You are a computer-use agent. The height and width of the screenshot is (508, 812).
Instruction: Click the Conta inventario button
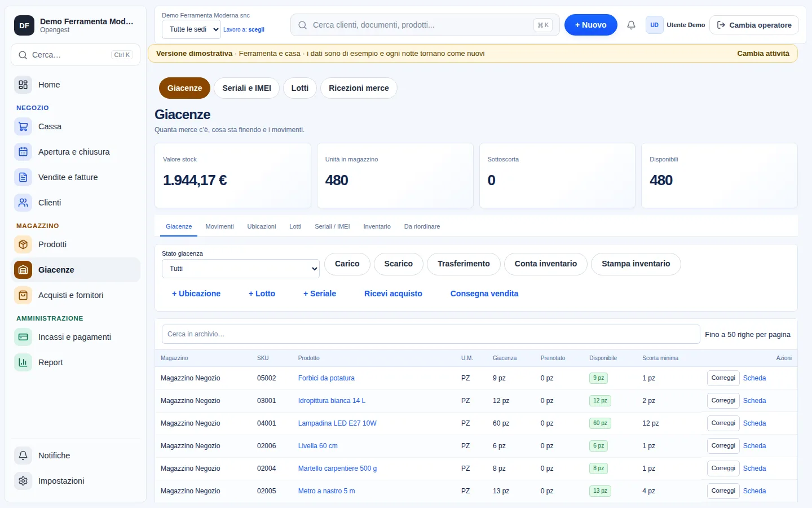pos(546,264)
